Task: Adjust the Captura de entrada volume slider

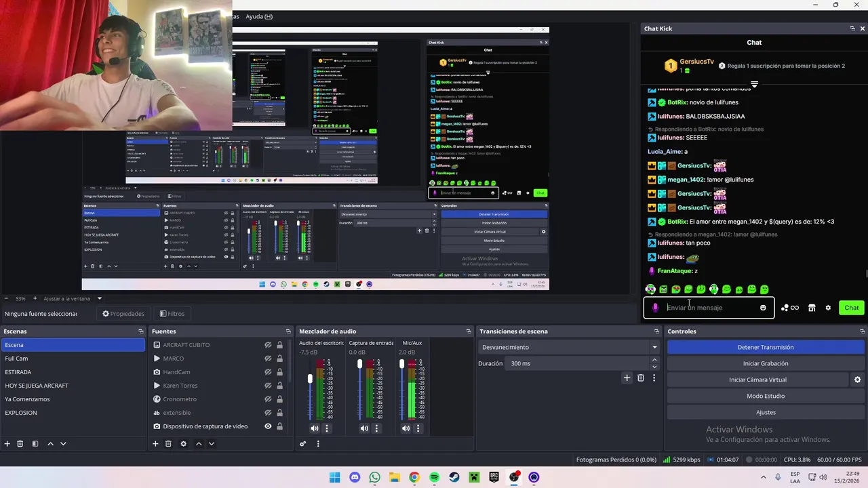Action: [359, 364]
